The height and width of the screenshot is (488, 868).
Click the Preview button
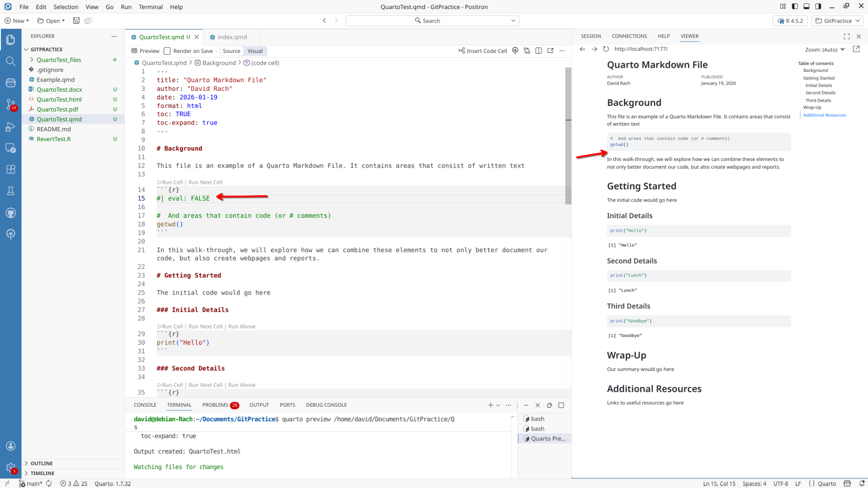145,51
